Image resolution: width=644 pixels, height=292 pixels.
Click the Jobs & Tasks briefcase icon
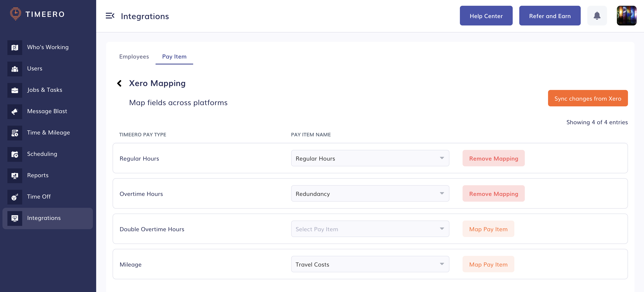click(15, 90)
